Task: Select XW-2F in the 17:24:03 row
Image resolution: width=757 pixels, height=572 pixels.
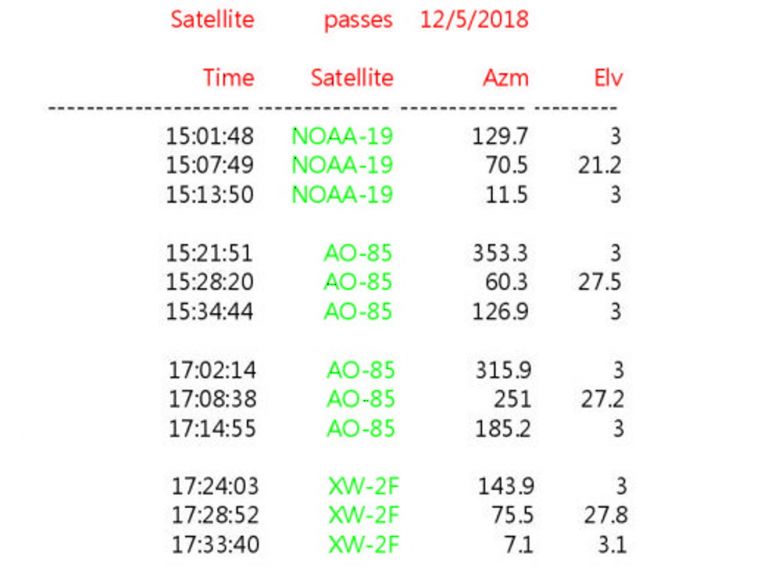Action: click(364, 487)
